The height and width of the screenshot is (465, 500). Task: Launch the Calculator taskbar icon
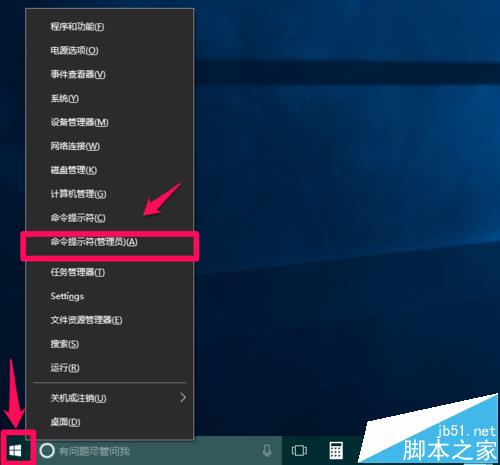point(336,451)
